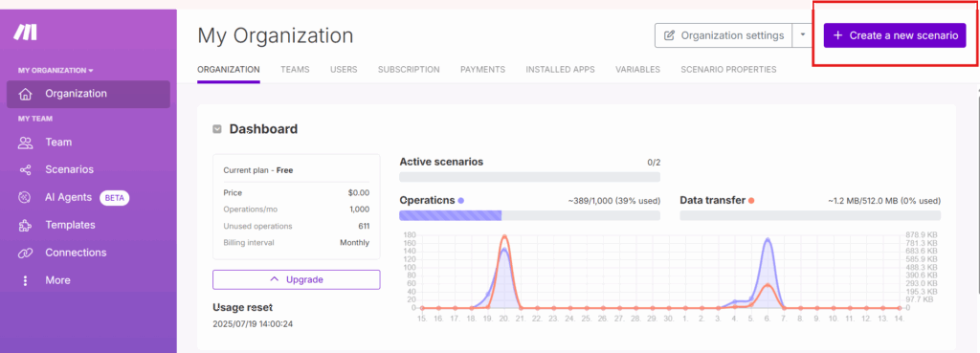Click the Templates puzzle icon
The width and height of the screenshot is (980, 353).
point(25,225)
